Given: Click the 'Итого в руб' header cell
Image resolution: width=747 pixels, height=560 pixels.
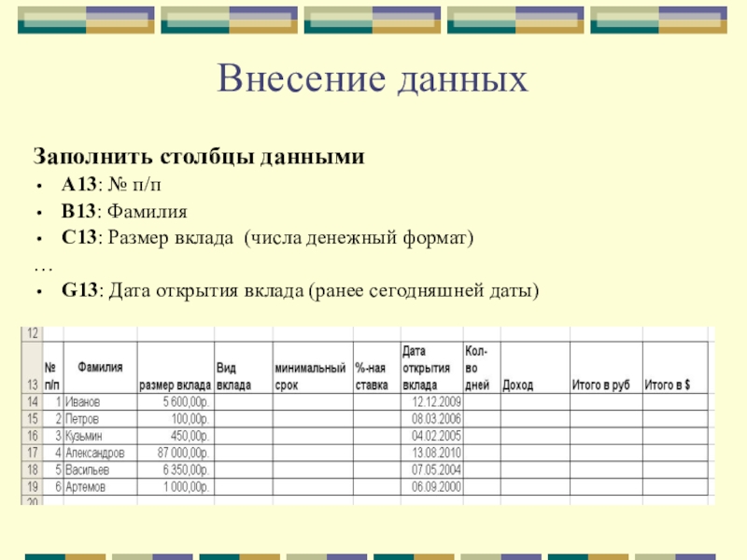Looking at the screenshot, I should [x=606, y=367].
